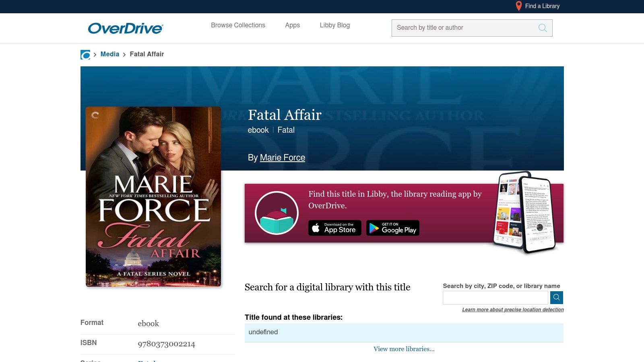
Task: Open the Apple App Store badge
Action: [x=334, y=228]
